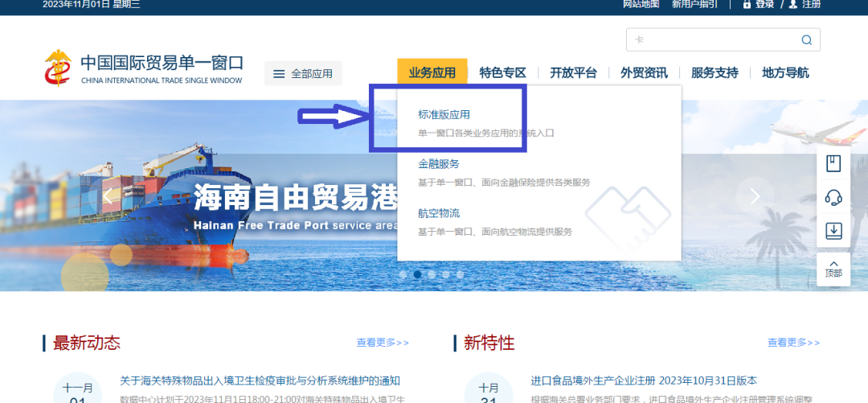The width and height of the screenshot is (868, 403).
Task: Show next banner with right arrow
Action: coord(755,196)
